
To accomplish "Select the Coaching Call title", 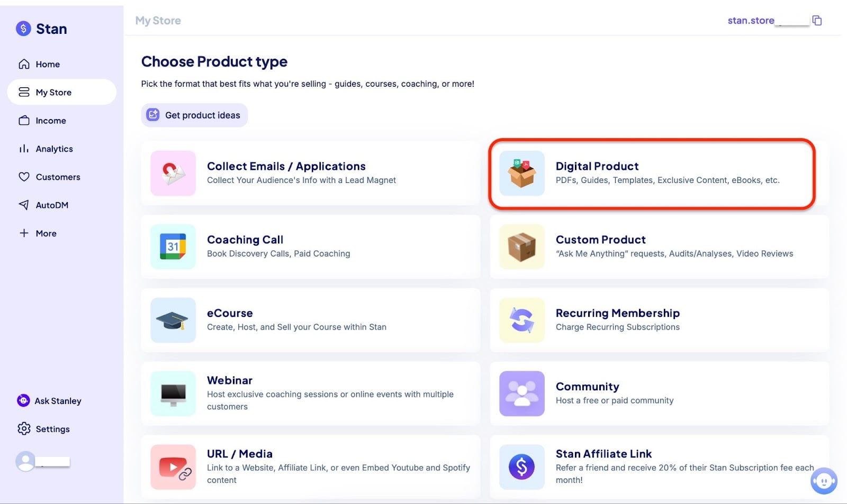I will point(245,240).
